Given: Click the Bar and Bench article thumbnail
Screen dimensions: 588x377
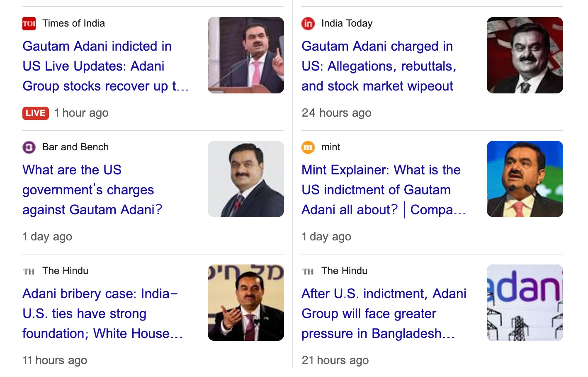Looking at the screenshot, I should (246, 179).
